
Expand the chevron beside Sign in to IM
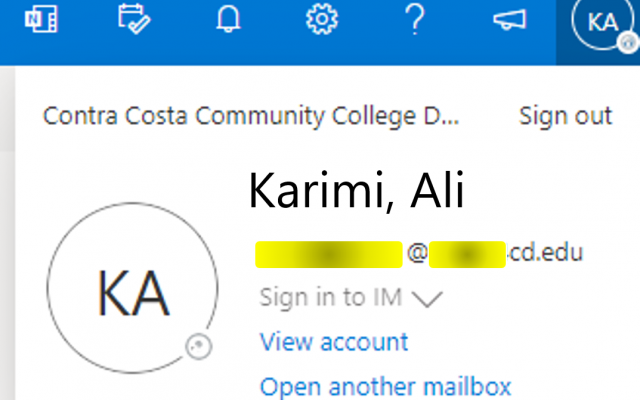point(427,298)
